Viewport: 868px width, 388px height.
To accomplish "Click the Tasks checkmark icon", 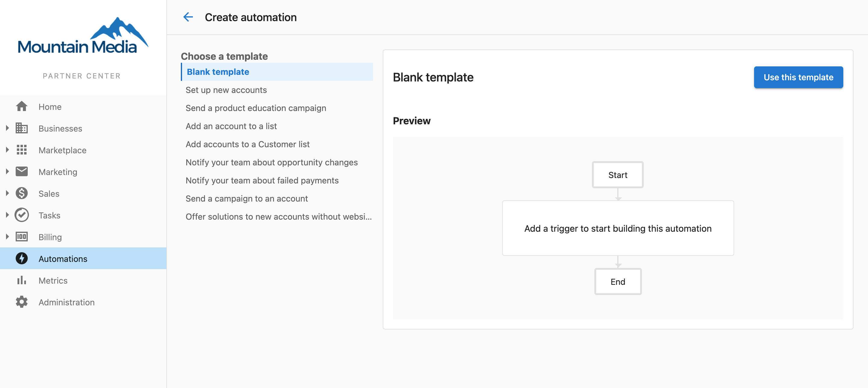I will [22, 215].
